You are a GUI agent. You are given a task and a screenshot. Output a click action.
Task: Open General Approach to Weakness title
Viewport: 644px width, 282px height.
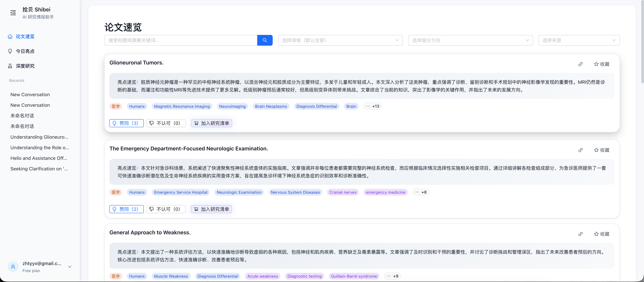(x=150, y=232)
